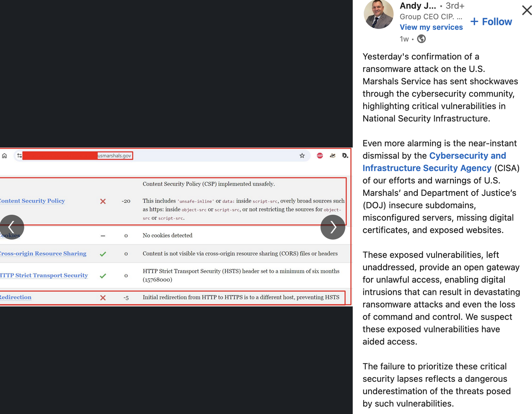Screen dimensions: 532x414
Task: Click the 0 score in the Cookies row
Action: 126,236
